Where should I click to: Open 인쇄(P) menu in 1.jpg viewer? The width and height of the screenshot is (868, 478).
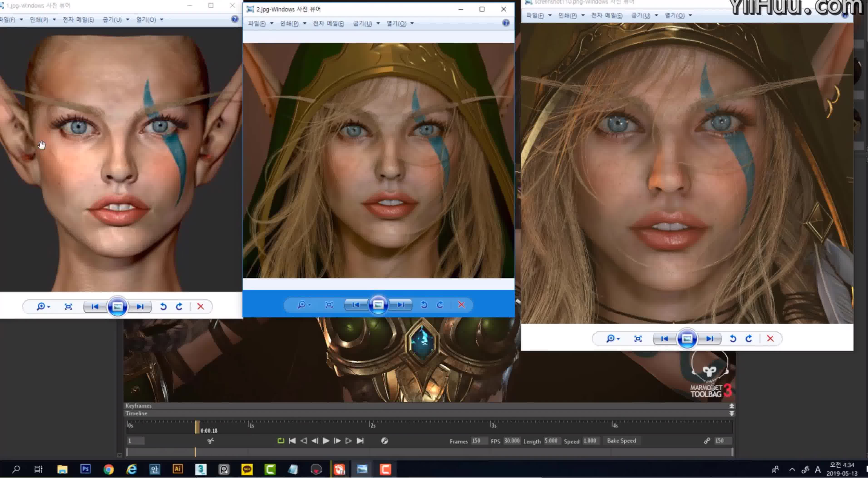(x=42, y=20)
